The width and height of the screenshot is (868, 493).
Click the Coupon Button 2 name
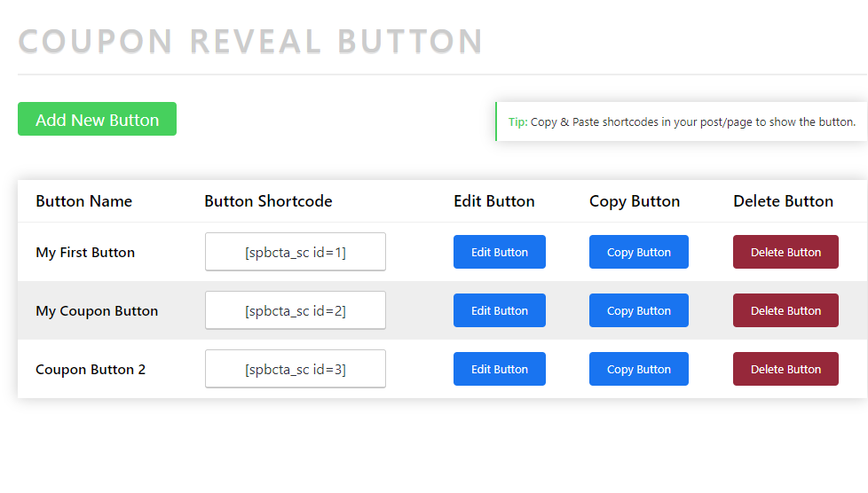(91, 370)
